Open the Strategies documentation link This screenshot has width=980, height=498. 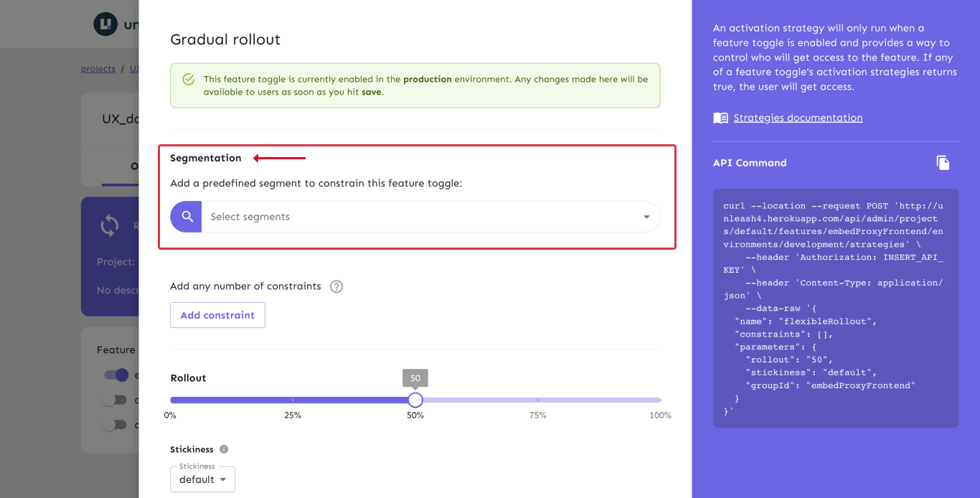[x=798, y=118]
